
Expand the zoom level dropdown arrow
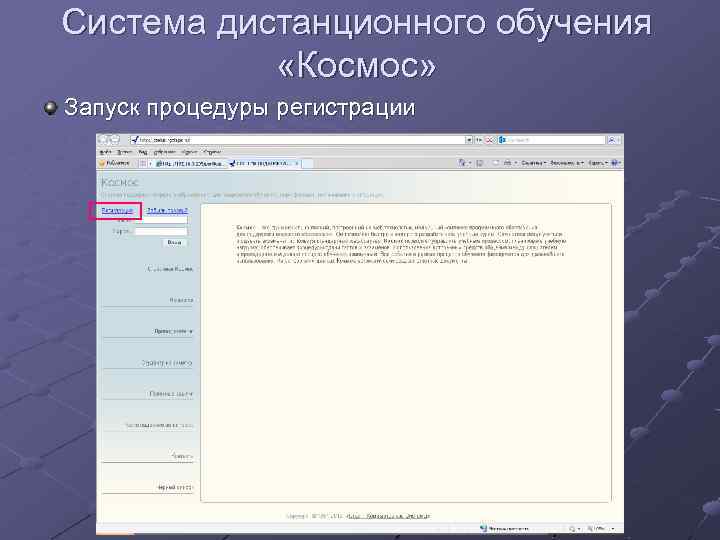613,529
